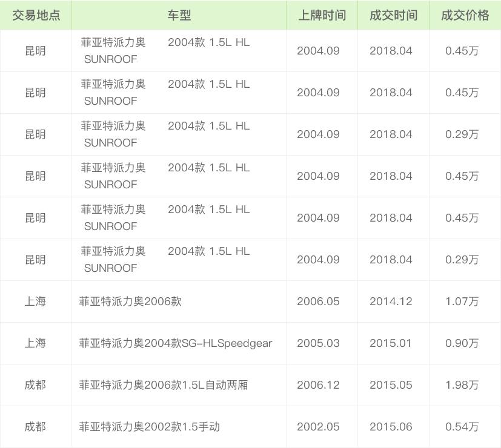Click deal date 2015.05
This screenshot has width=501, height=448.
[x=391, y=385]
